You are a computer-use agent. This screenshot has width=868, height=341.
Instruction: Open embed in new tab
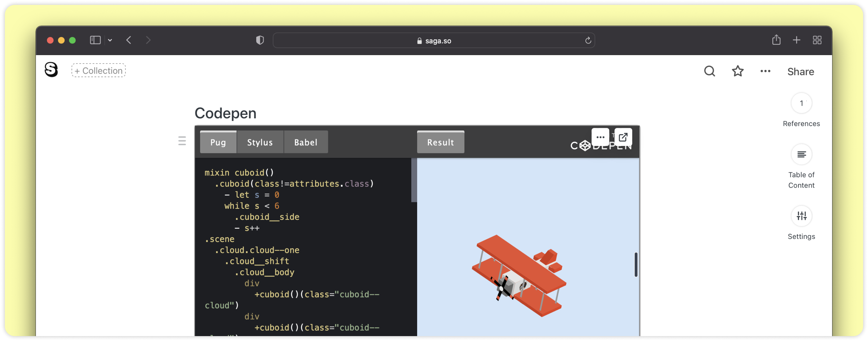pyautogui.click(x=623, y=137)
